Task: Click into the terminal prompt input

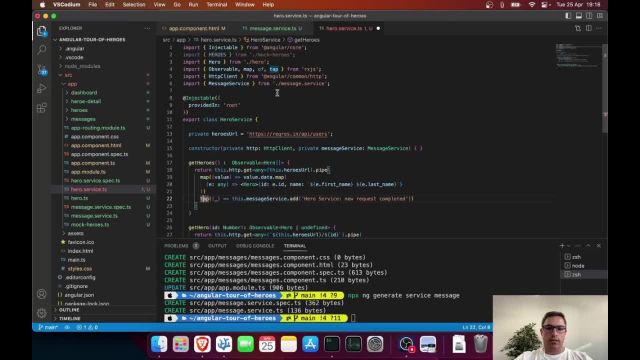Action: tap(353, 318)
